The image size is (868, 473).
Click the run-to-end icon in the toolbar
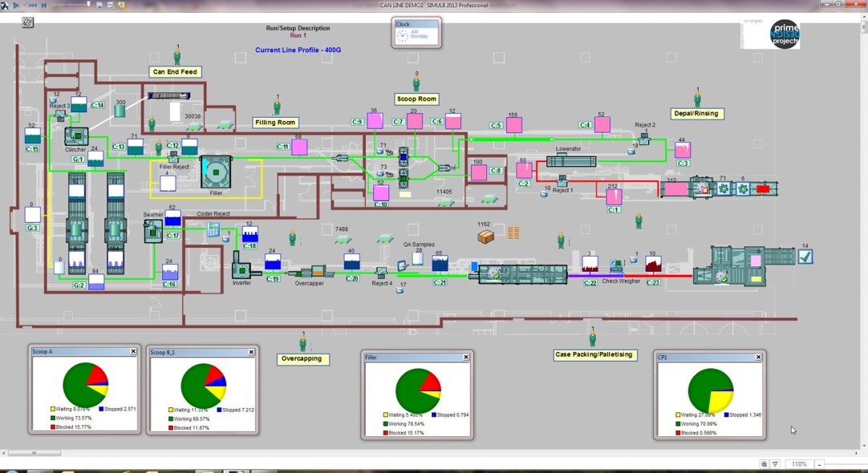(x=44, y=5)
